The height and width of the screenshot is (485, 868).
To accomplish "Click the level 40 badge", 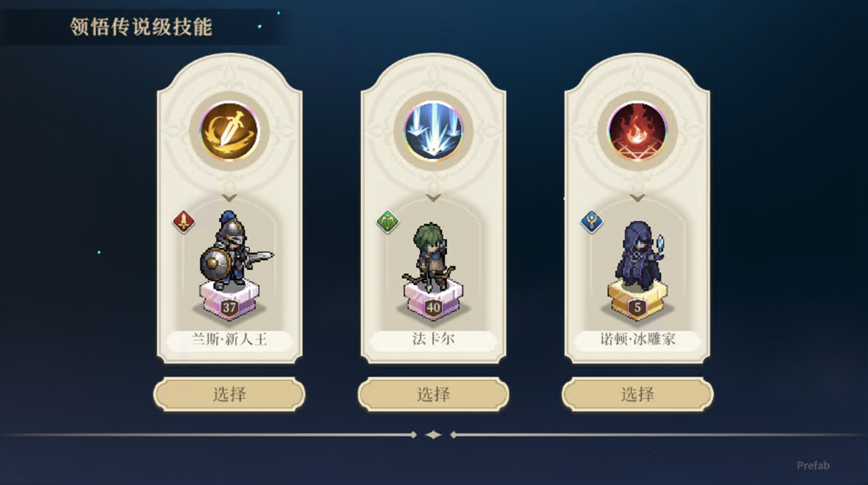I will [x=433, y=308].
